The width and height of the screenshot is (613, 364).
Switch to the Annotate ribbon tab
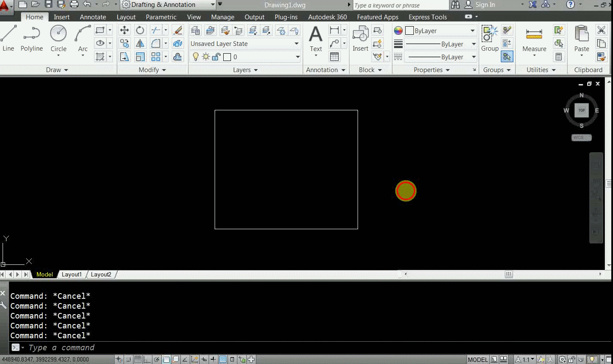pyautogui.click(x=93, y=17)
